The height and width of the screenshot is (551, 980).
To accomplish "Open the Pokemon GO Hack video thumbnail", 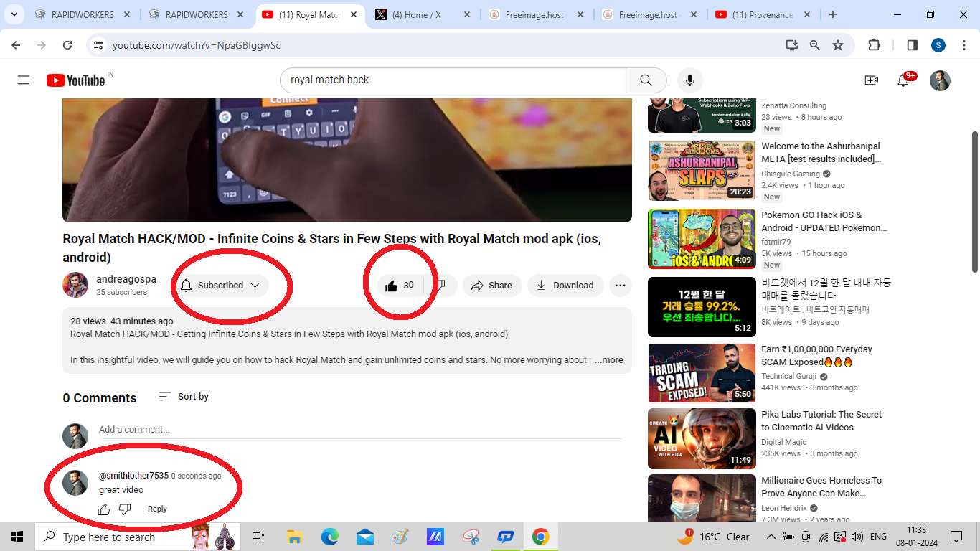I will point(702,239).
